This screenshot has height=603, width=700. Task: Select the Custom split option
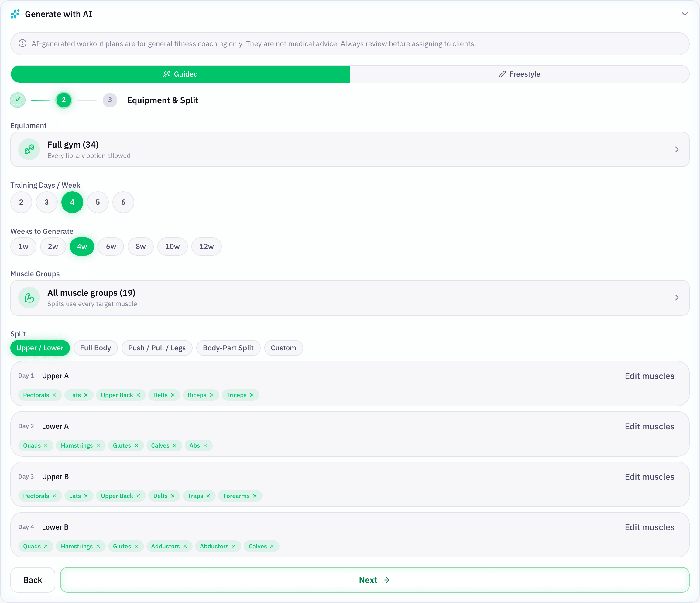tap(283, 348)
